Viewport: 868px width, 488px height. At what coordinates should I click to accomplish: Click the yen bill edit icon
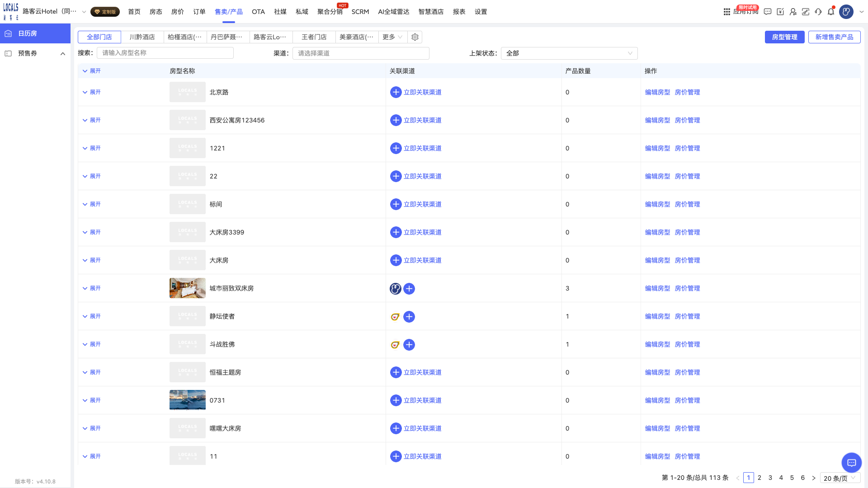coord(780,12)
